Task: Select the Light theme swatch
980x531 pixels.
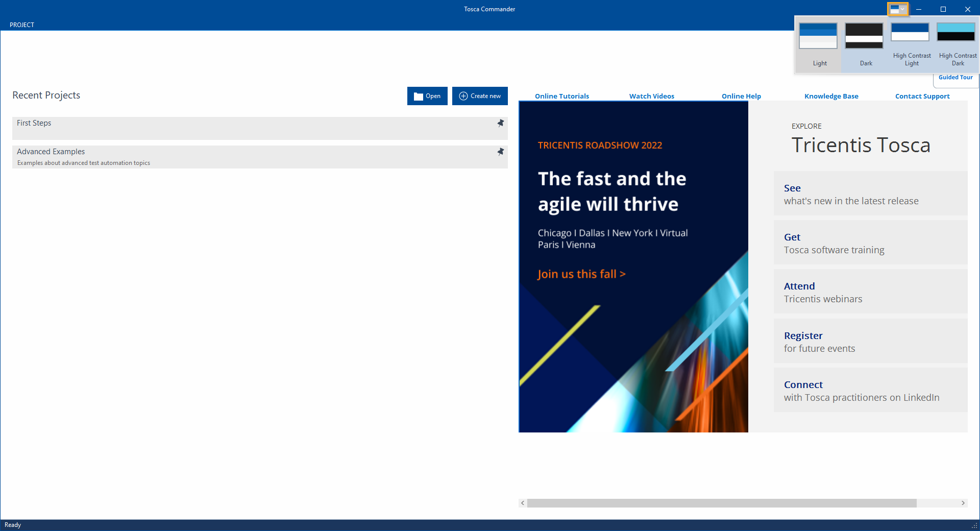Action: tap(818, 36)
